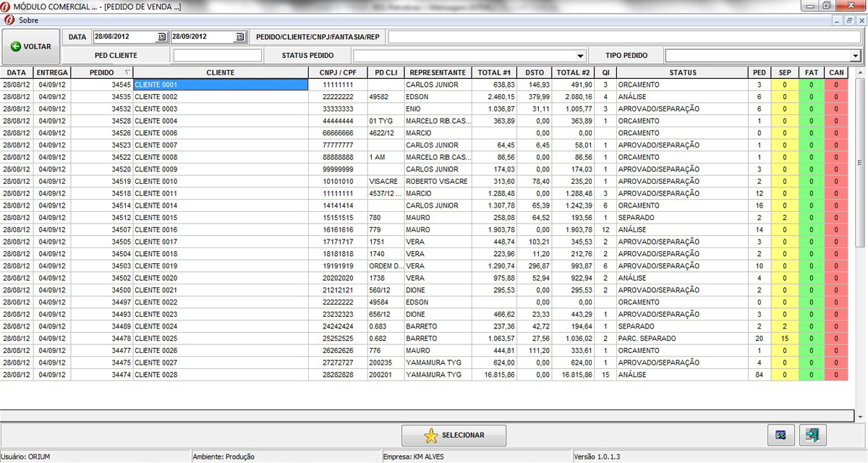Screen dimensions: 868x463
Task: Open the Sobre menu
Action: click(28, 20)
